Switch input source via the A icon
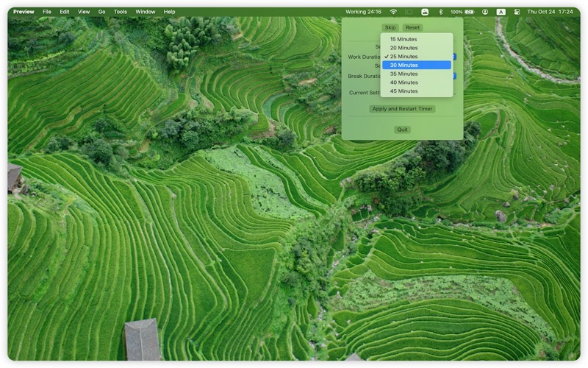The height and width of the screenshot is (368, 588). 501,12
